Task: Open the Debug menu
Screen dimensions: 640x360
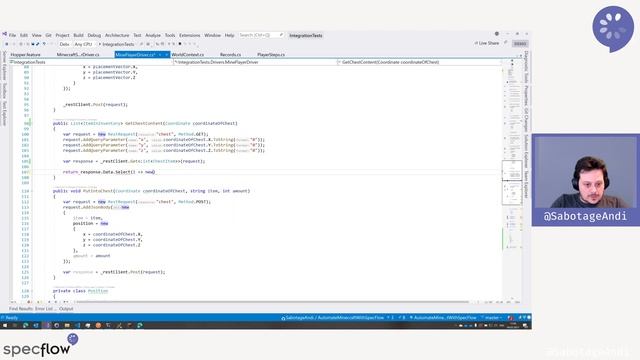Action: (94, 36)
